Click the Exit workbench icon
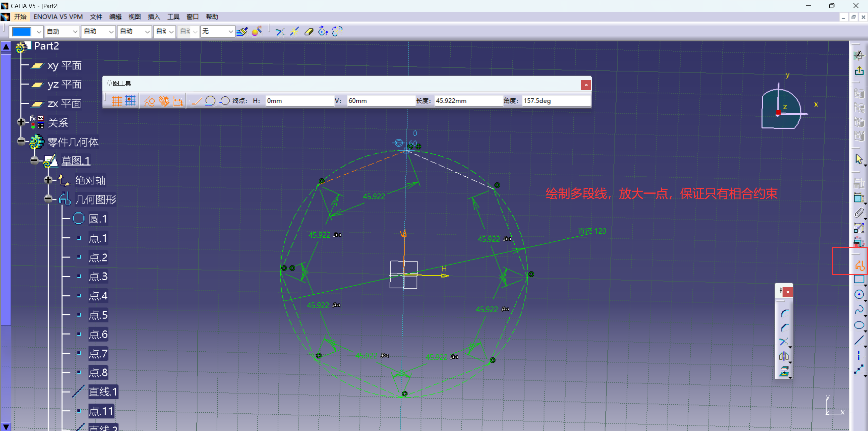Screen dimensions: 868x431 click(859, 71)
